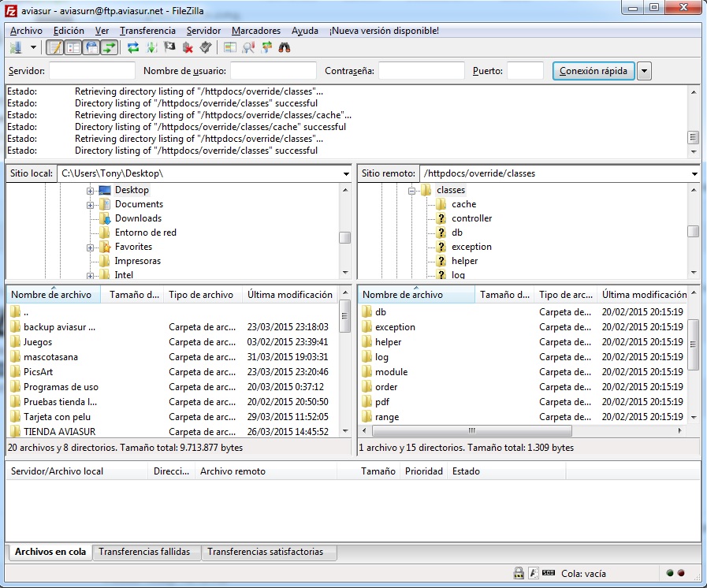The width and height of the screenshot is (707, 588).
Task: Select the cache folder in remote tree
Action: (x=464, y=204)
